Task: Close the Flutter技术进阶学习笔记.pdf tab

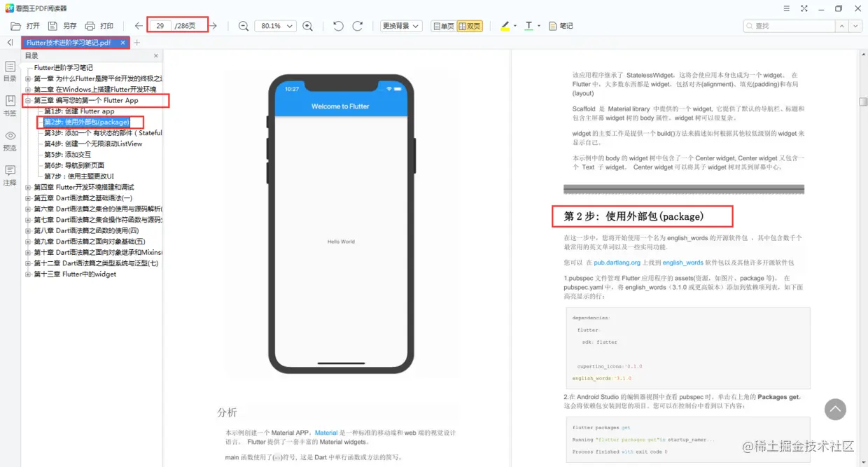Action: [122, 43]
